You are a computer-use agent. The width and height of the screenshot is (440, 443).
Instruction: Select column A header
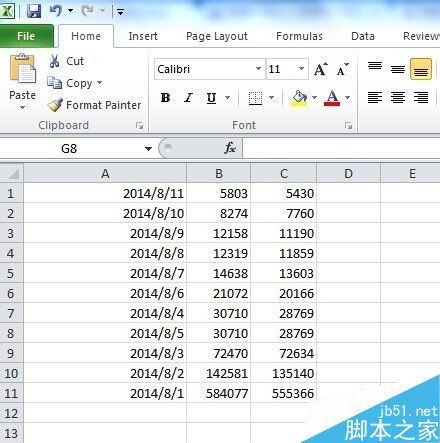[105, 173]
